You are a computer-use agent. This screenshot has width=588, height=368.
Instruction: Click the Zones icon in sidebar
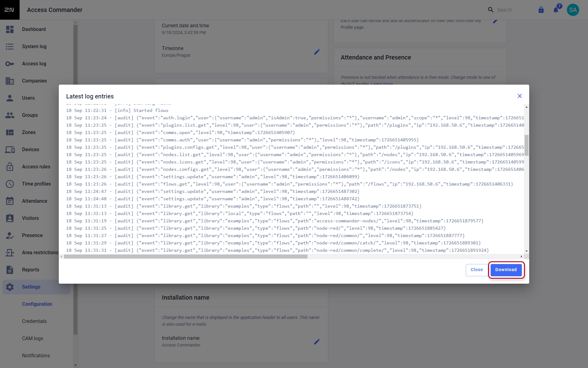click(10, 132)
